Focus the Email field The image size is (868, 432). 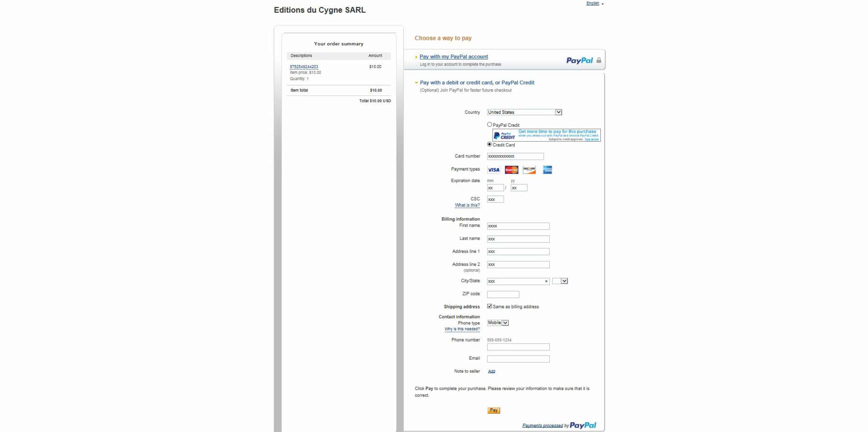coord(518,359)
